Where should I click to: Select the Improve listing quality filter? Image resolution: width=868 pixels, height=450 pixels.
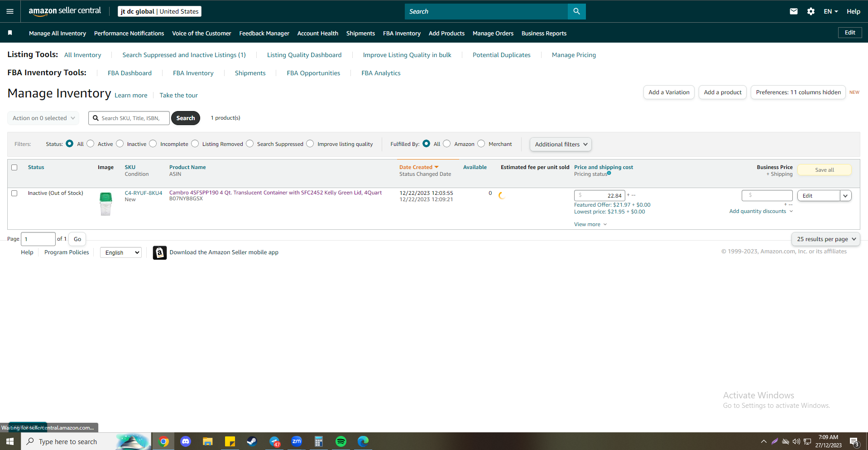[x=310, y=144]
